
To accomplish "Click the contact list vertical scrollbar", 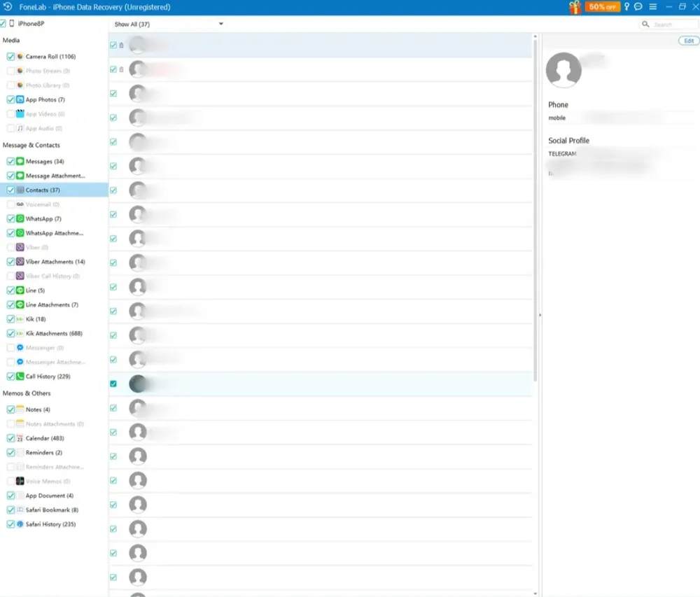I will (535, 210).
